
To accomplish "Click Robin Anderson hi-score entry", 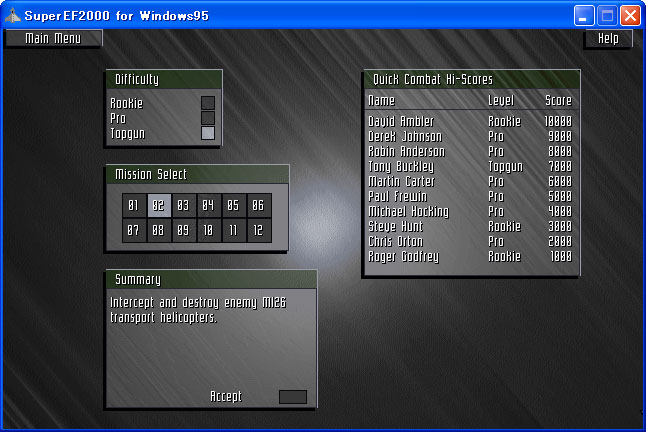I will (470, 152).
